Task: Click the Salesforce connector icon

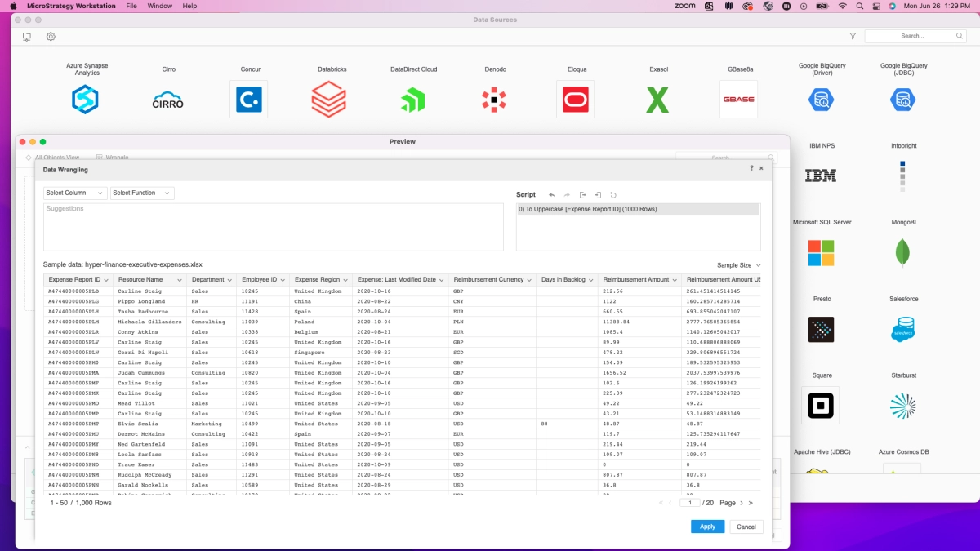Action: (902, 329)
